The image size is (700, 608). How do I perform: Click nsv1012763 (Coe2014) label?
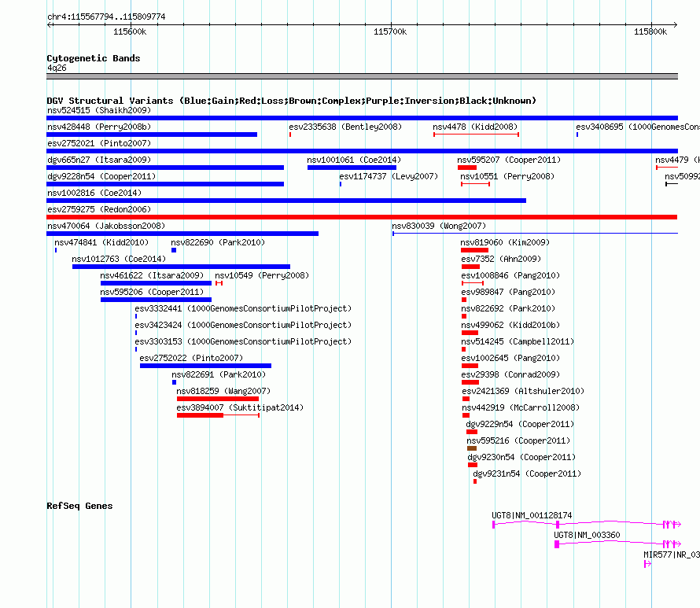[119, 259]
